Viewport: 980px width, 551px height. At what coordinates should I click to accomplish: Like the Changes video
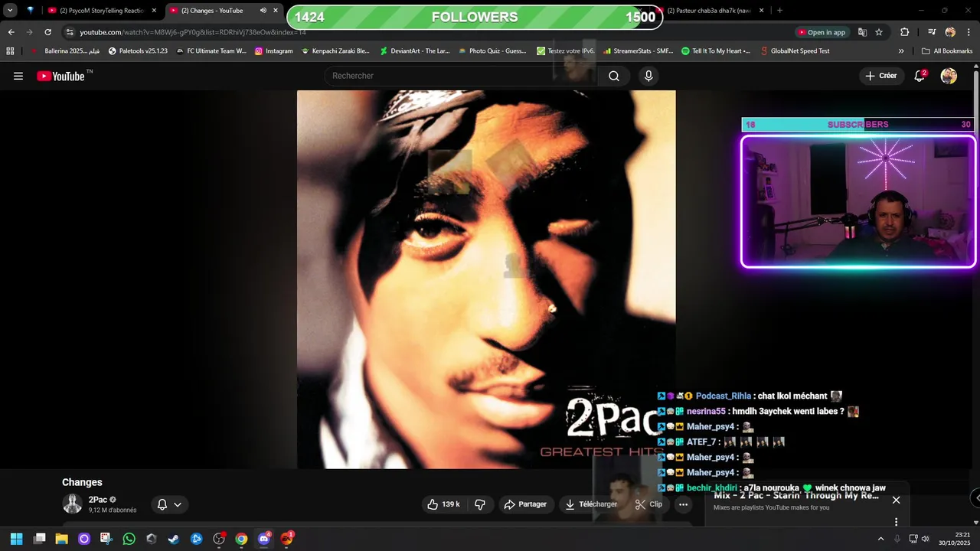click(x=443, y=504)
